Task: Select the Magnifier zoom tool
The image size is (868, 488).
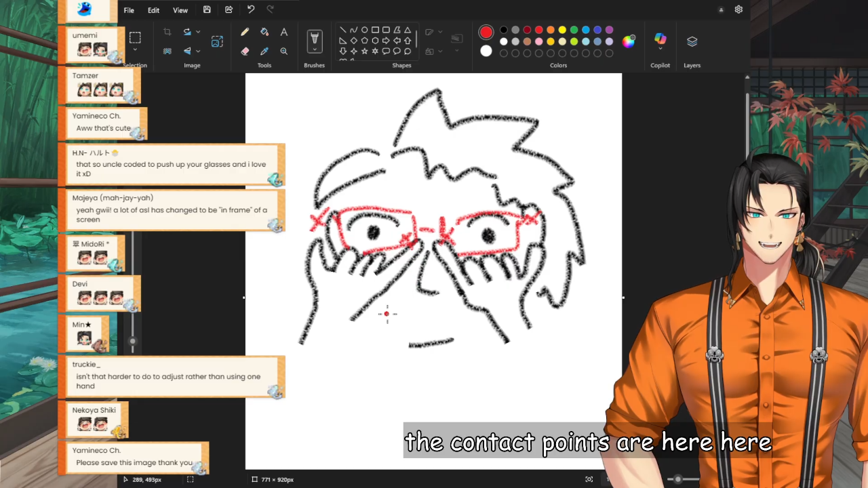Action: coord(283,51)
